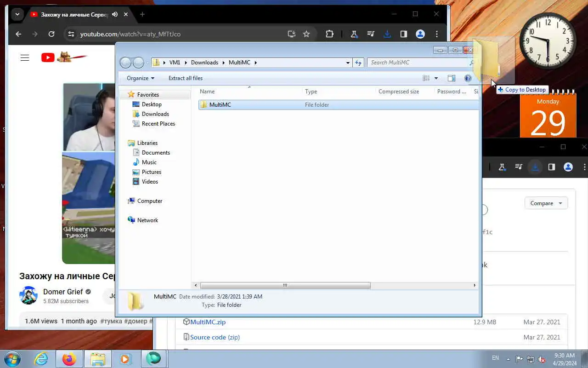Expand arrow after MultiMC in breadcrumb
Viewport: 588px width, 368px height.
click(255, 63)
